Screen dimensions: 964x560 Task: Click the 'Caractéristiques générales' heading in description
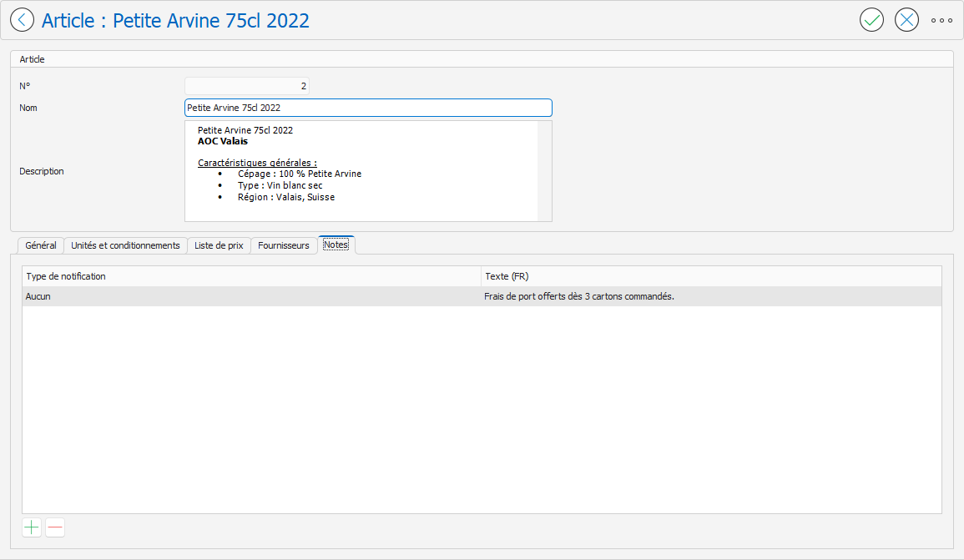[257, 163]
